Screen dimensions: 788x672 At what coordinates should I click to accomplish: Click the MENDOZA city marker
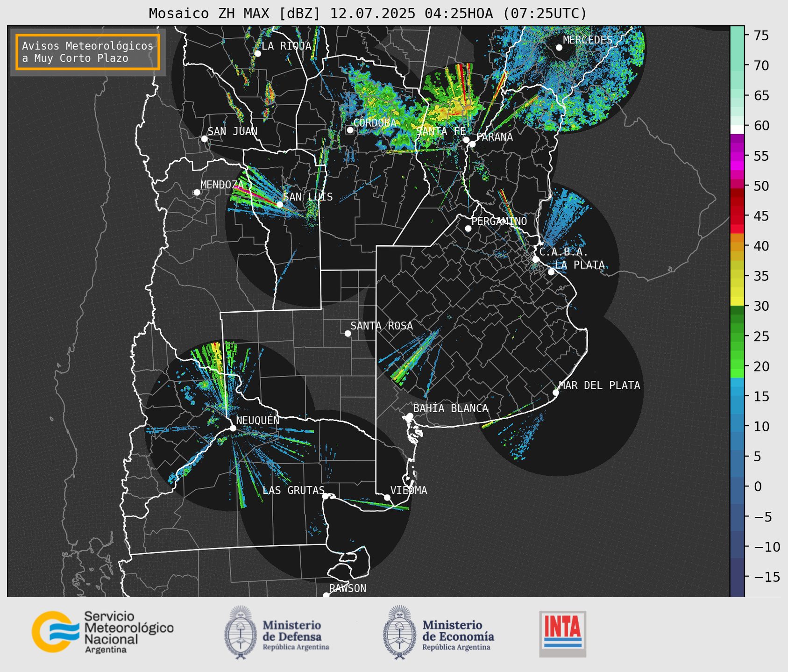click(x=197, y=193)
